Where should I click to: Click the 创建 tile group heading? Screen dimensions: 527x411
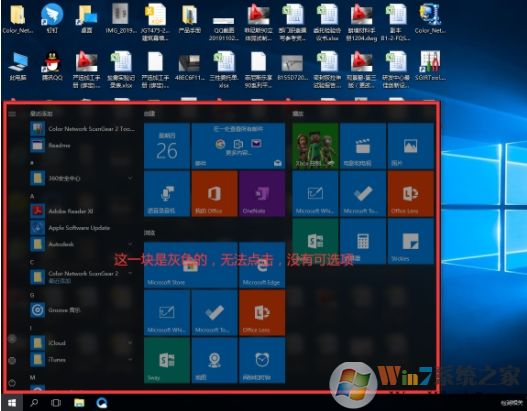[x=150, y=114]
